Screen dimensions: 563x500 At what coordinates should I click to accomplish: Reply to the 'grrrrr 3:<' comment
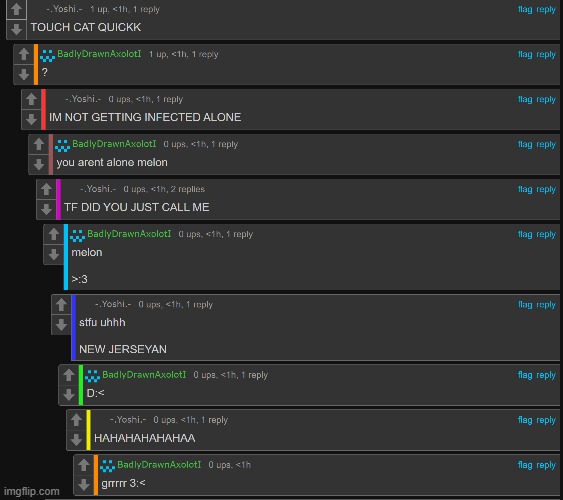[546, 465]
